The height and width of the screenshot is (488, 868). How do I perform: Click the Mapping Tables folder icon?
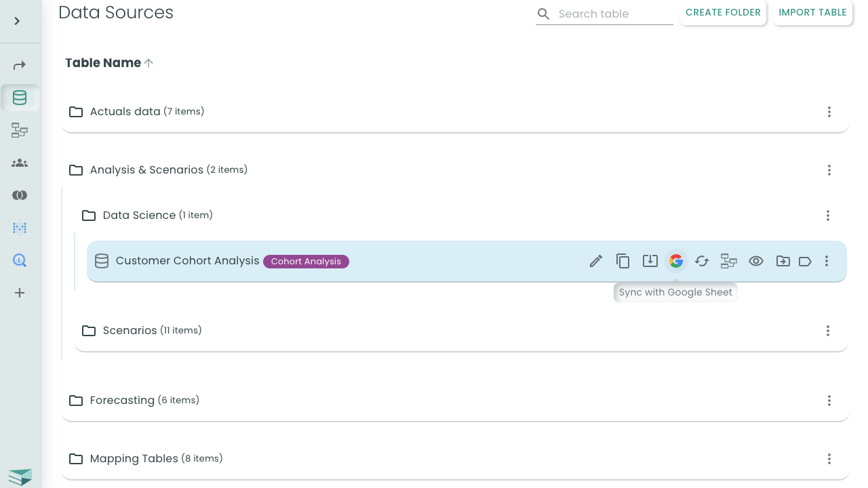point(76,459)
